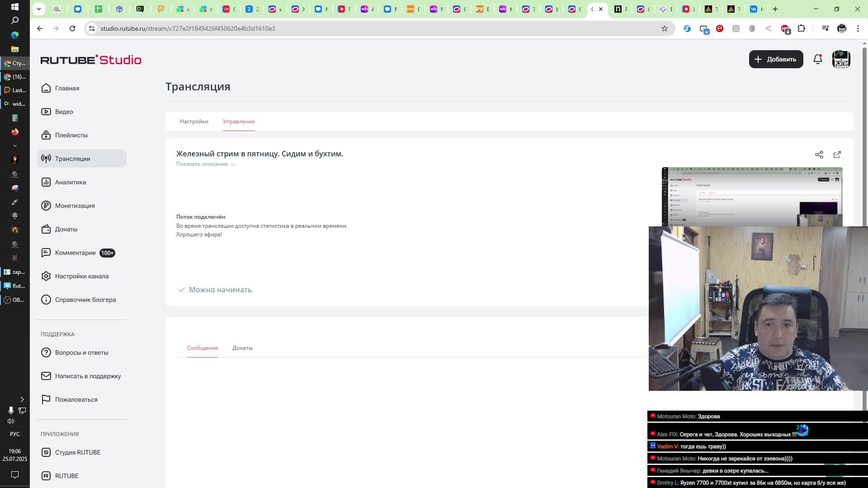The width and height of the screenshot is (868, 488).
Task: Open stream in new window icon
Action: pos(837,155)
